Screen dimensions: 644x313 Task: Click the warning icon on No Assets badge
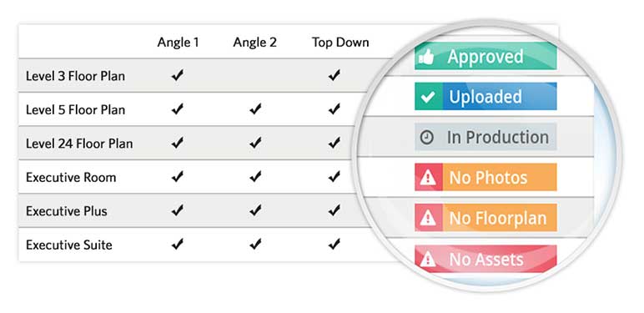pyautogui.click(x=428, y=260)
